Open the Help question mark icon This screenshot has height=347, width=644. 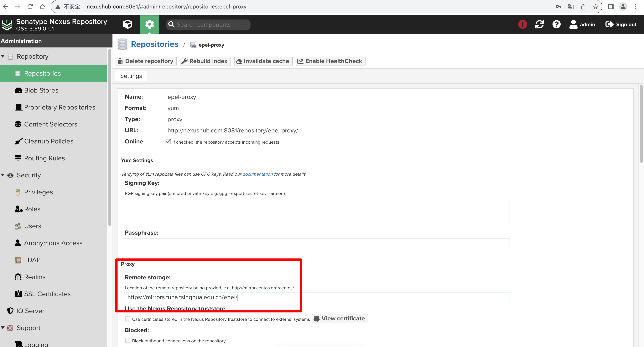(556, 24)
